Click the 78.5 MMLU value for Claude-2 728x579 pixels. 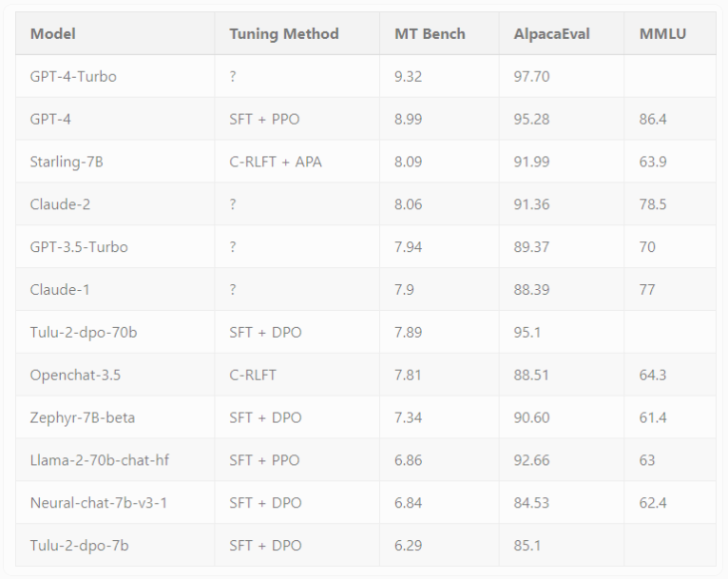coord(653,204)
